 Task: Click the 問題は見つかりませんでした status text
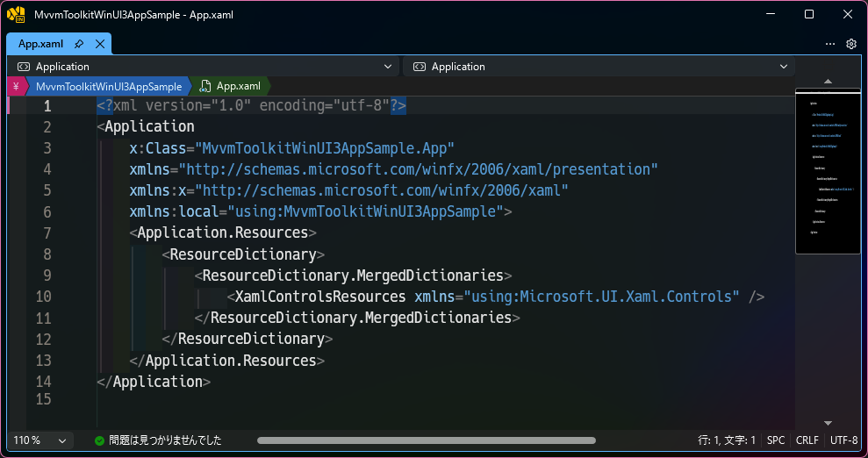[x=165, y=440]
